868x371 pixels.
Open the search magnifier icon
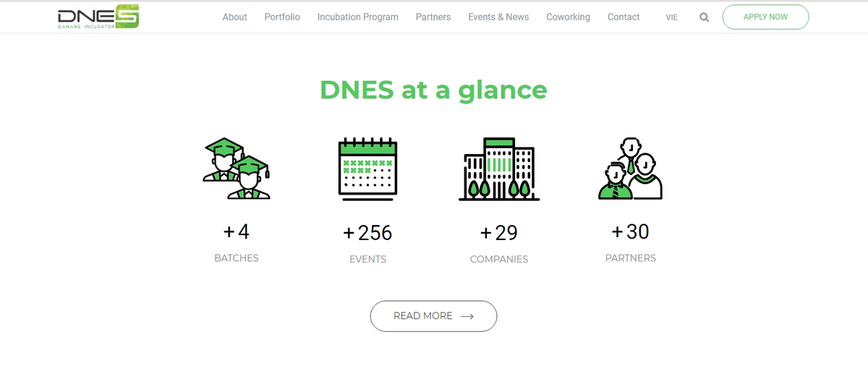click(705, 17)
